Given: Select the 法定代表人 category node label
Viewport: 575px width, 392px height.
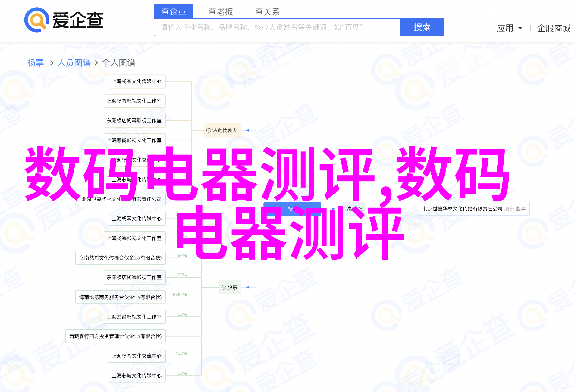Looking at the screenshot, I should point(225,130).
